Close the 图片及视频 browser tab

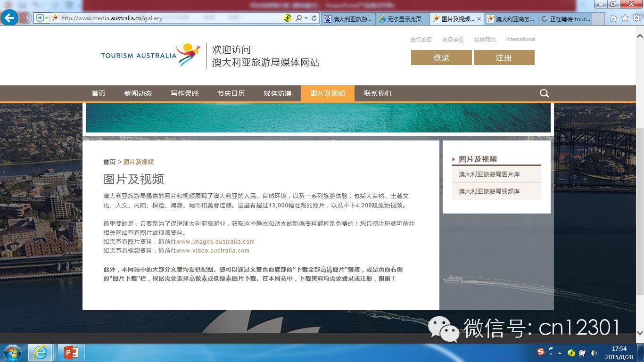479,19
